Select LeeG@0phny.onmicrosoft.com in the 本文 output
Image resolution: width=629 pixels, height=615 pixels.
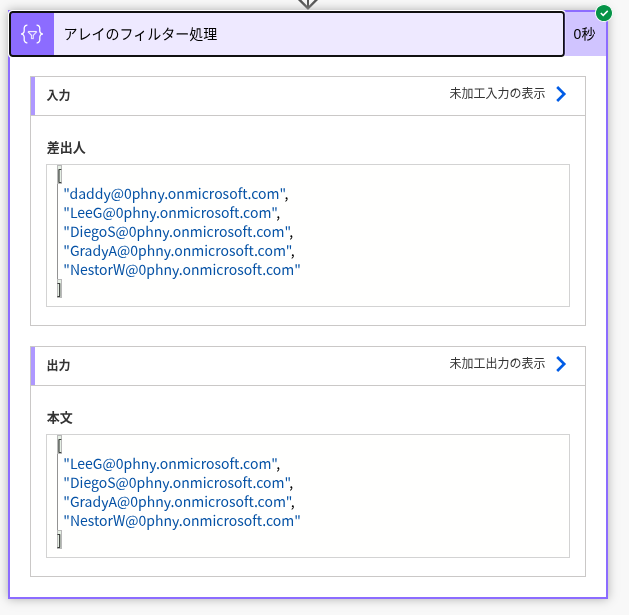click(x=170, y=464)
